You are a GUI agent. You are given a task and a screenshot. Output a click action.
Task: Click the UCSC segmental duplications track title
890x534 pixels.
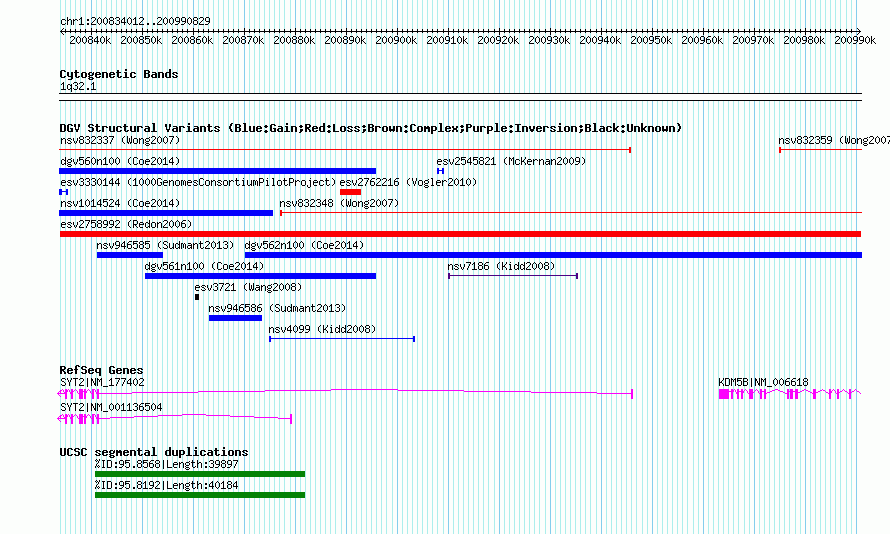click(x=154, y=452)
